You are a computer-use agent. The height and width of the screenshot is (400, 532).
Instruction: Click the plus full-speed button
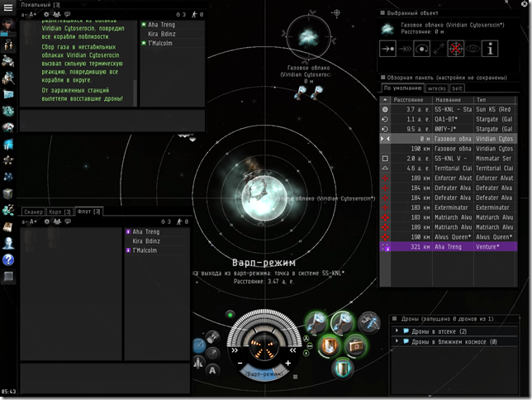pos(288,363)
